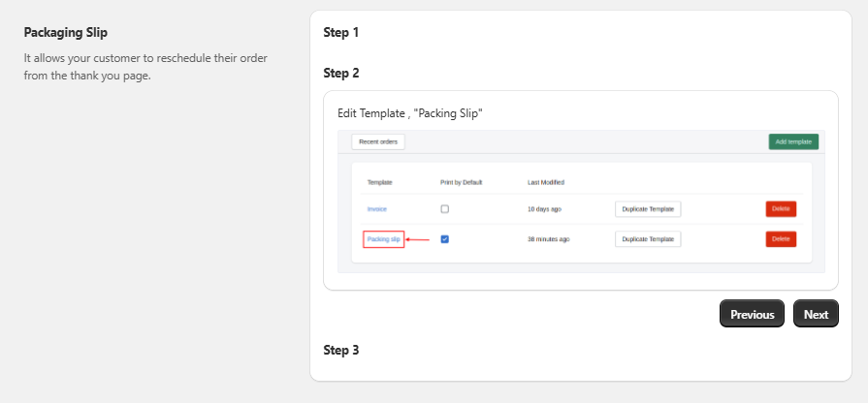
Task: Click the red arrow pointing at Packing slip
Action: pos(417,239)
